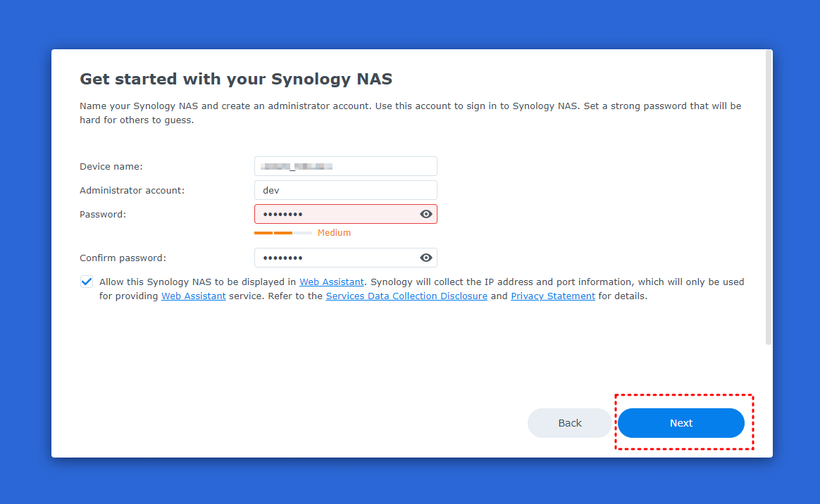
Task: Click the 'Get started with your Synology NAS' heading
Action: [236, 79]
